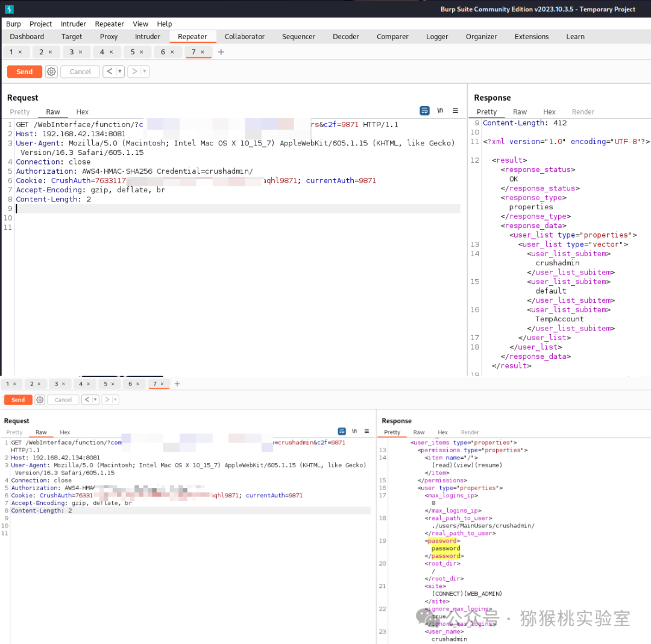Screen dimensions: 651x644
Task: Open hamburger menu in upper Request panel
Action: [456, 110]
